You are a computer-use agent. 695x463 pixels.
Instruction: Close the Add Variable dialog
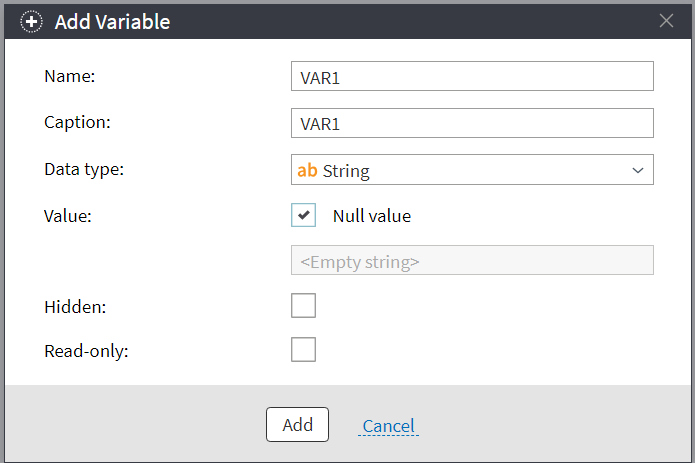[666, 21]
